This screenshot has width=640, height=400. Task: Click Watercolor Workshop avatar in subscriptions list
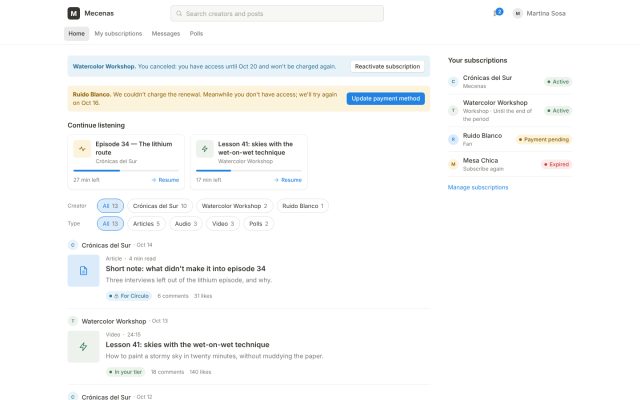[453, 111]
